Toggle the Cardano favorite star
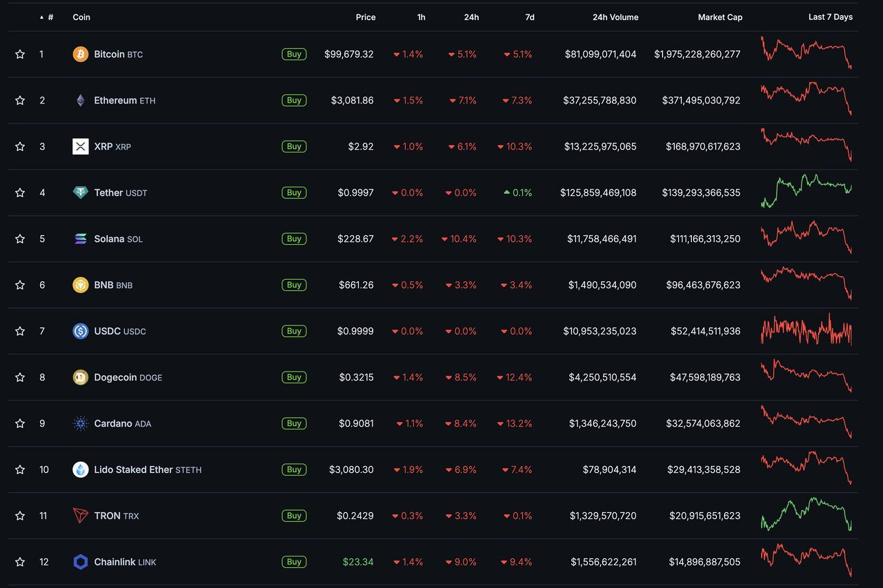 pyautogui.click(x=20, y=423)
